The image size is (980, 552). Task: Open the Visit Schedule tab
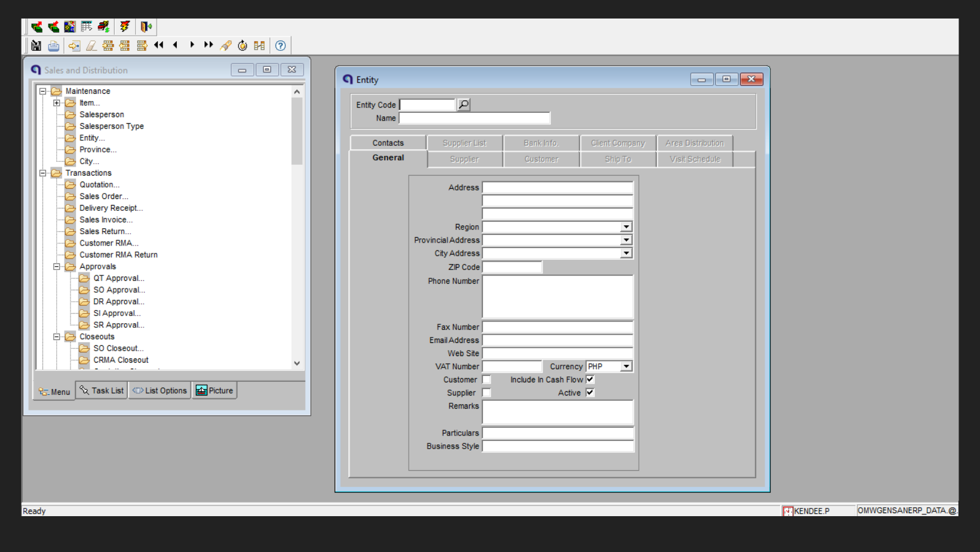pyautogui.click(x=695, y=159)
